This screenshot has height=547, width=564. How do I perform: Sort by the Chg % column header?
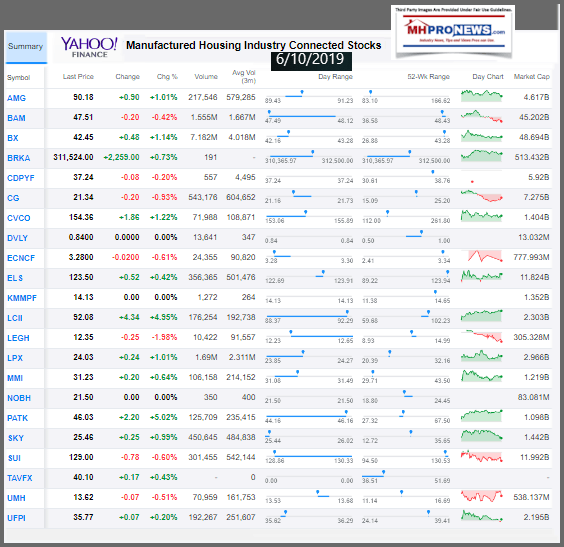click(x=167, y=77)
